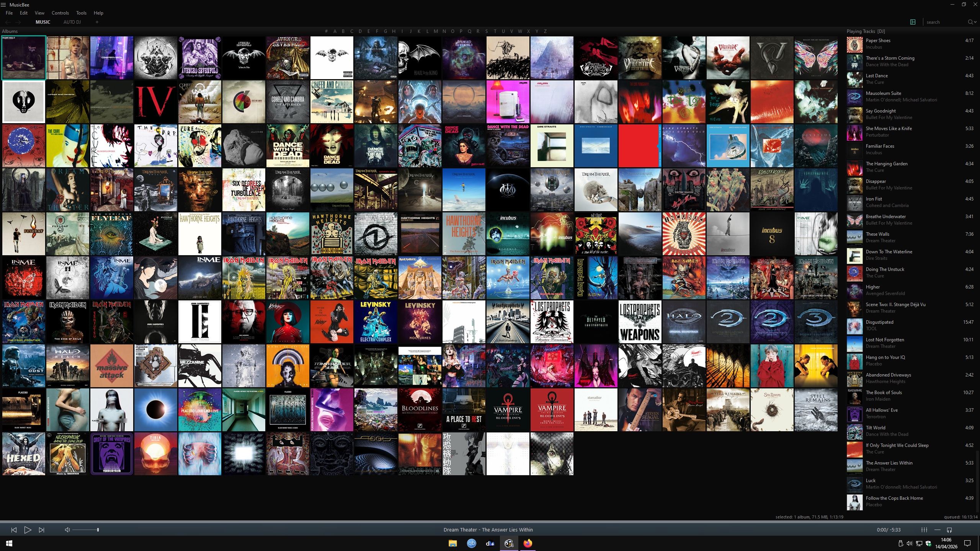The image size is (980, 551).
Task: Open Firefox from the Windows taskbar
Action: coord(528,543)
